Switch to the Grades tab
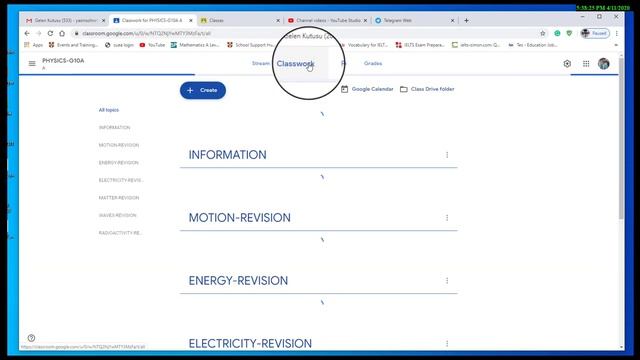This screenshot has width=640, height=360. coord(373,63)
